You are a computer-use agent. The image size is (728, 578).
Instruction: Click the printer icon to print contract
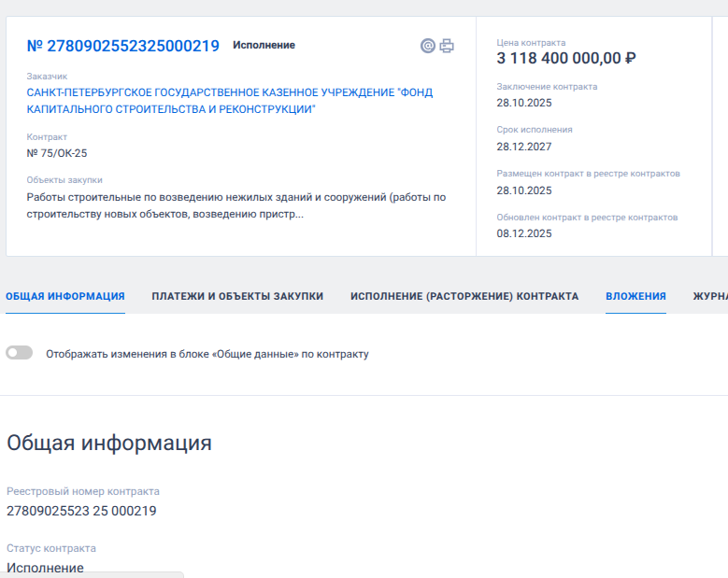pyautogui.click(x=447, y=46)
